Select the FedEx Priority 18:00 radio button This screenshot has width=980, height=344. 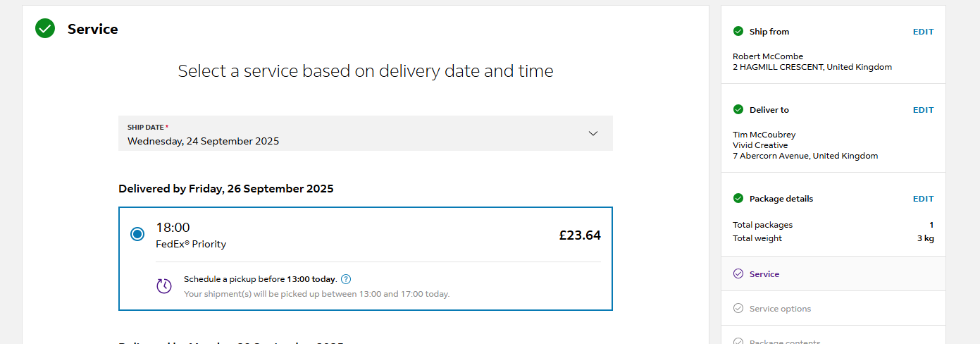point(137,234)
